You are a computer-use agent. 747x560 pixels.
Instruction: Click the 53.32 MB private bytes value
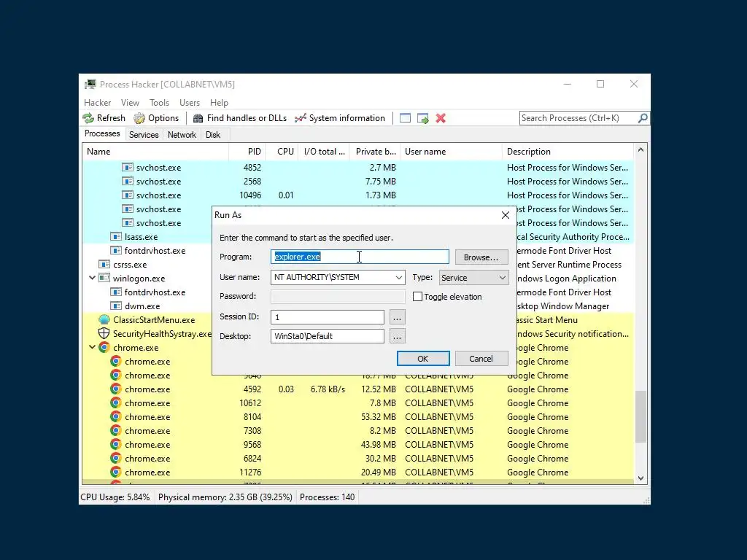[379, 416]
